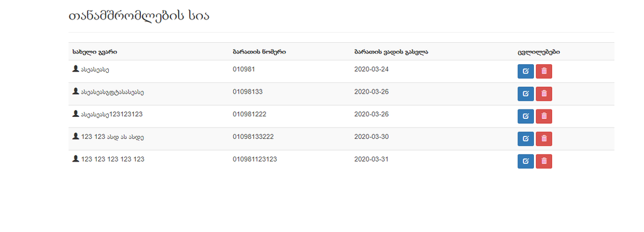Image resolution: width=644 pixels, height=232 pixels.
Task: Click user icon beside ასეასეასე123123123
Action: coord(75,114)
